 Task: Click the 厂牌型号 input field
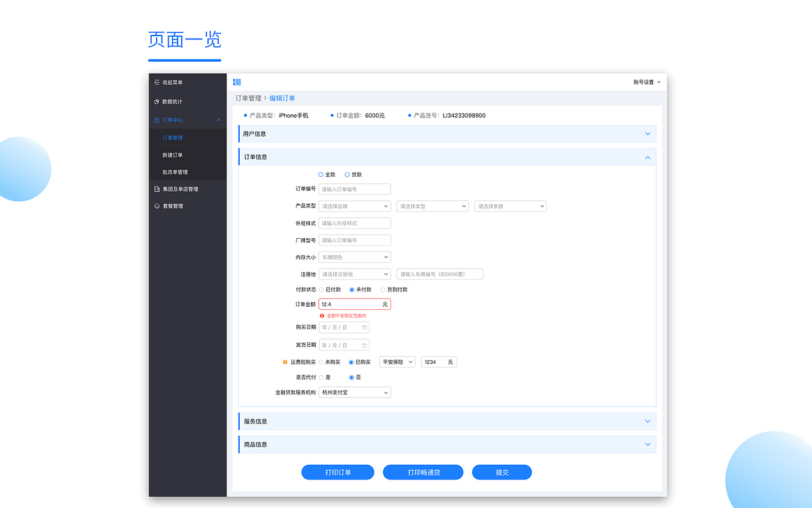tap(355, 240)
